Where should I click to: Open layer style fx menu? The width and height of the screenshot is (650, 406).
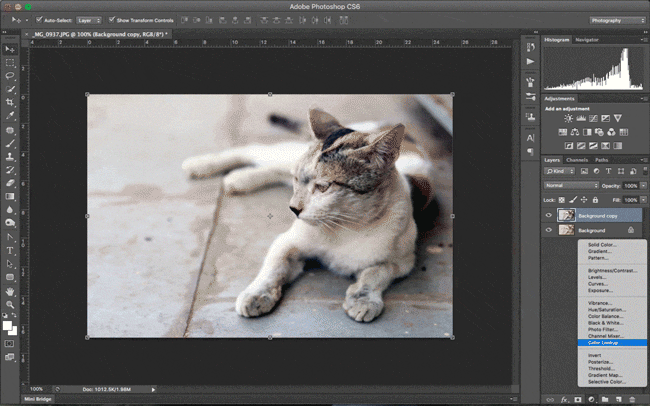coord(565,399)
